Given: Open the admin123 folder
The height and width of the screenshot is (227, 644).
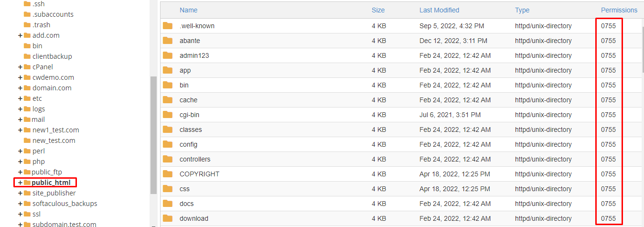Looking at the screenshot, I should [194, 55].
